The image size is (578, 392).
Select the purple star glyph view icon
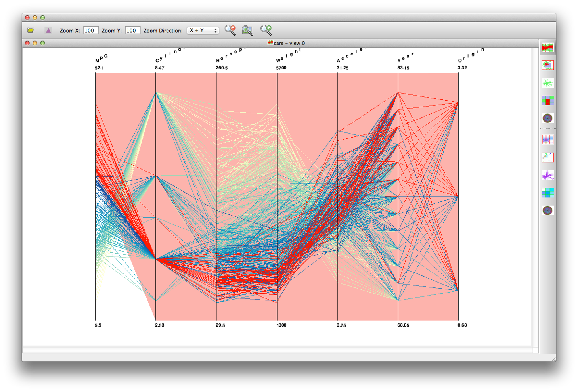coord(547,175)
